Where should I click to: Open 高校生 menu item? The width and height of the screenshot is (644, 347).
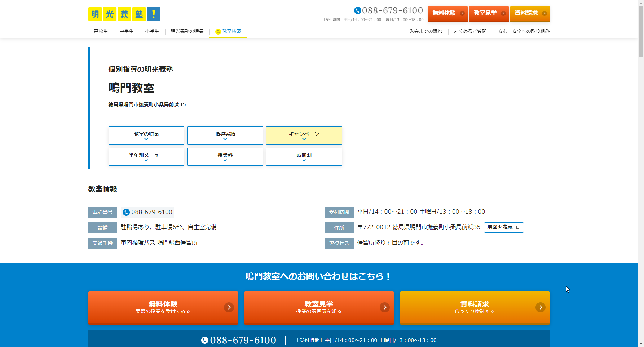click(x=101, y=31)
